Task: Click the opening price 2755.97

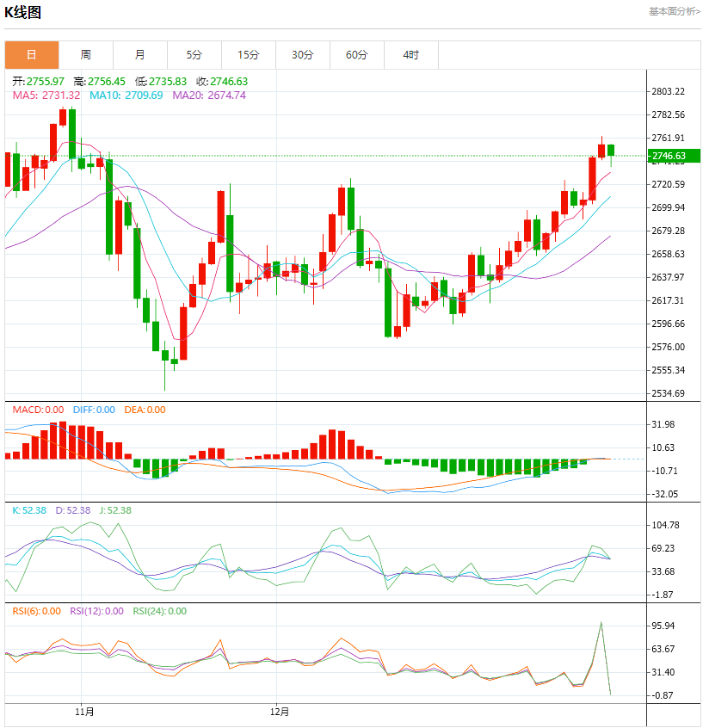Action: pos(45,81)
